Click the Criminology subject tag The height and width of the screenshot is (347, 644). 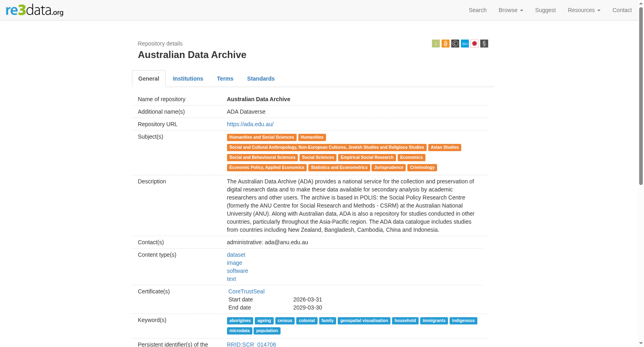tap(422, 168)
